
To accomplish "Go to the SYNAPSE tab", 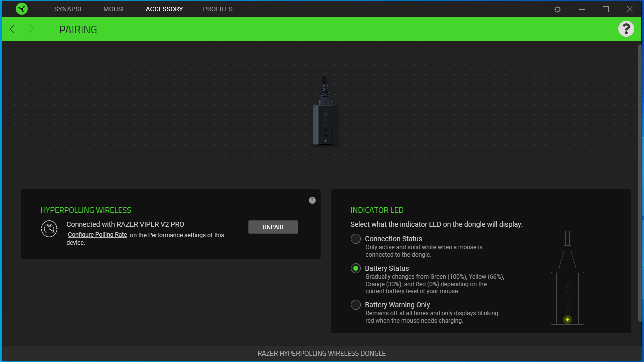I will click(x=68, y=9).
